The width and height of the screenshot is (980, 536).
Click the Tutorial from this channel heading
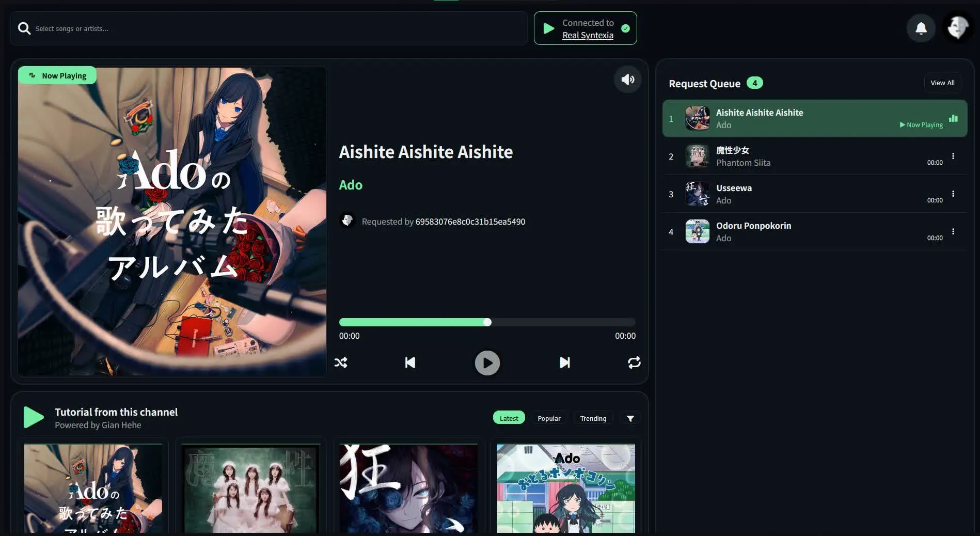(116, 412)
